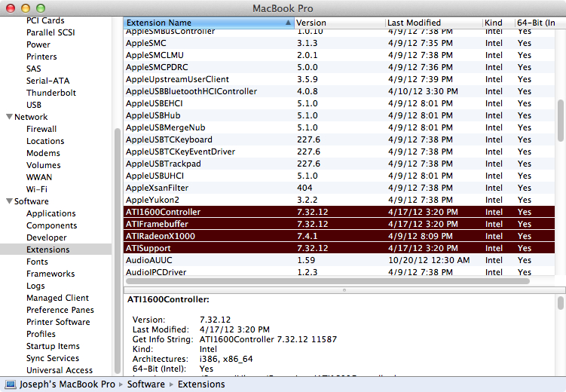Screen dimensions: 566x392
Task: Select the AppleUpstreamUserClient row
Action: [339, 79]
